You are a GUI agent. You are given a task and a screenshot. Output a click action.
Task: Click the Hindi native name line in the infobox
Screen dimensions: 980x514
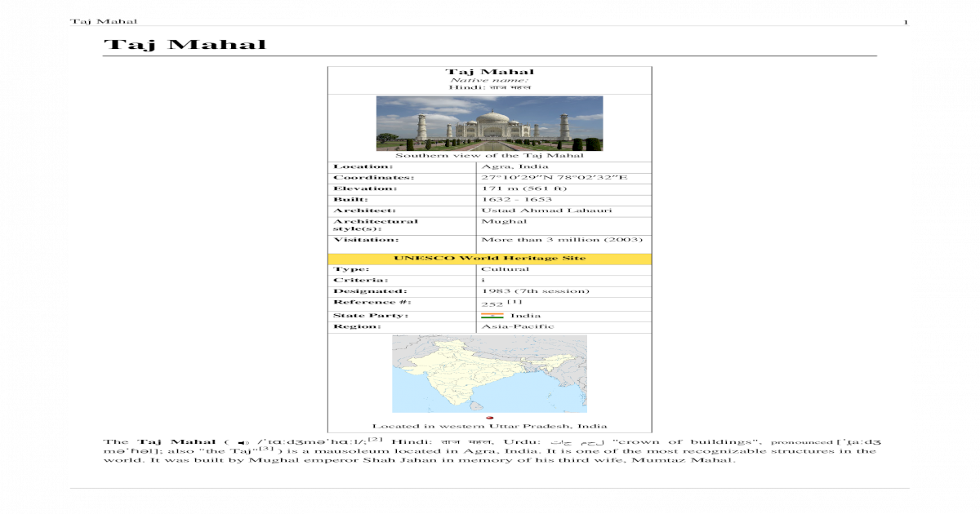pyautogui.click(x=489, y=87)
